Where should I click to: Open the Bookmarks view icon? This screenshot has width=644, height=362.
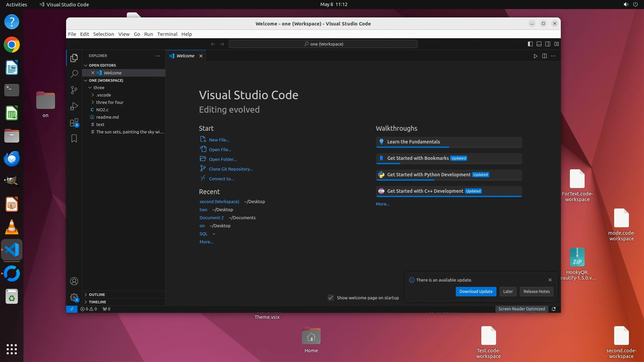click(74, 138)
